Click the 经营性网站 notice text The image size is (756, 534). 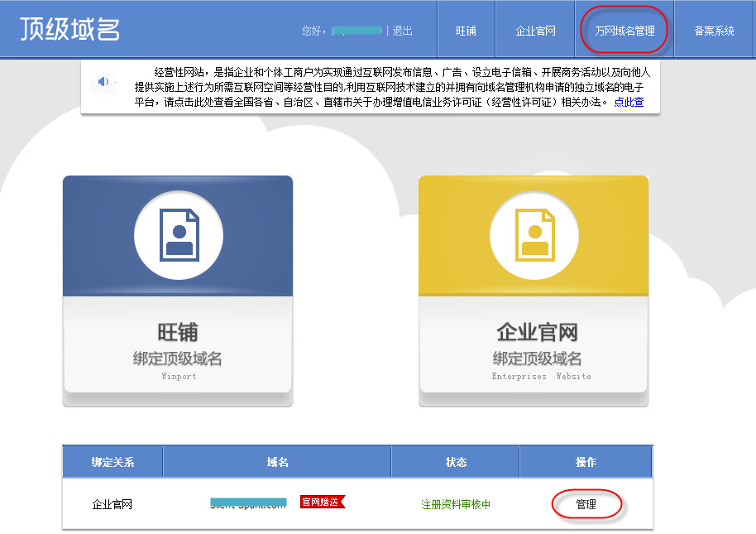[x=392, y=87]
